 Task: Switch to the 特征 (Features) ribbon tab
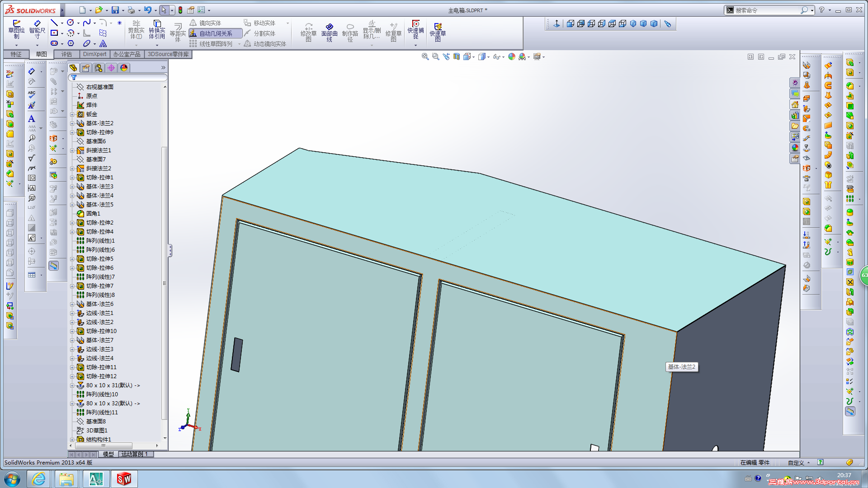pos(16,54)
